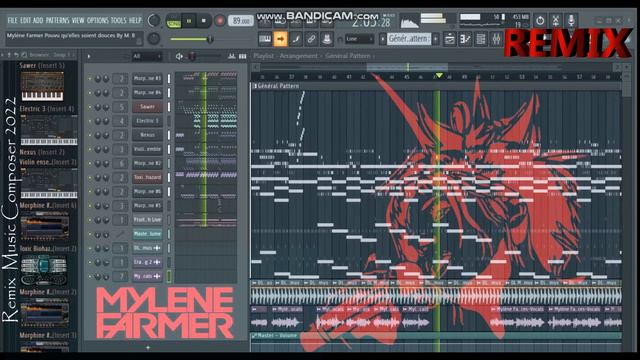The height and width of the screenshot is (360, 640).
Task: Click the Sawer plugin thumbnail in browser
Action: point(42,86)
